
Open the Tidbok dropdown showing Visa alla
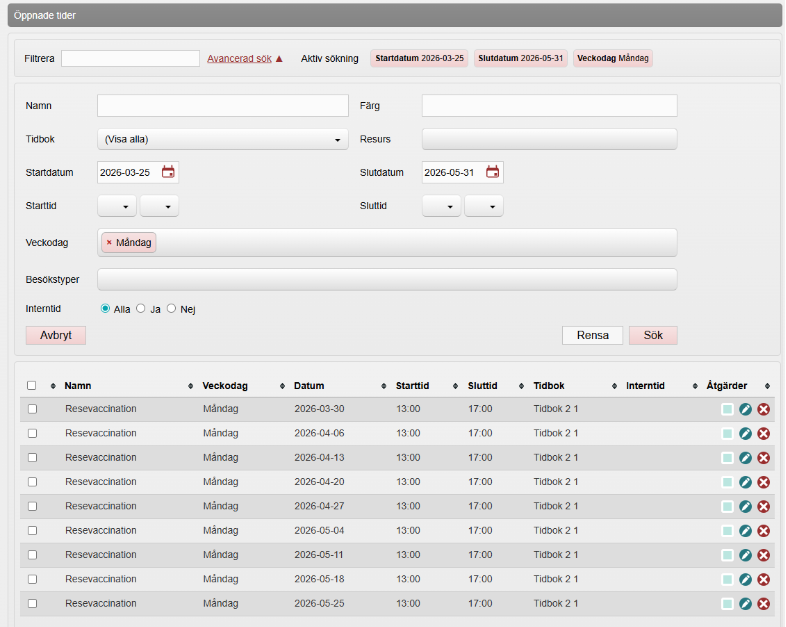pyautogui.click(x=222, y=140)
